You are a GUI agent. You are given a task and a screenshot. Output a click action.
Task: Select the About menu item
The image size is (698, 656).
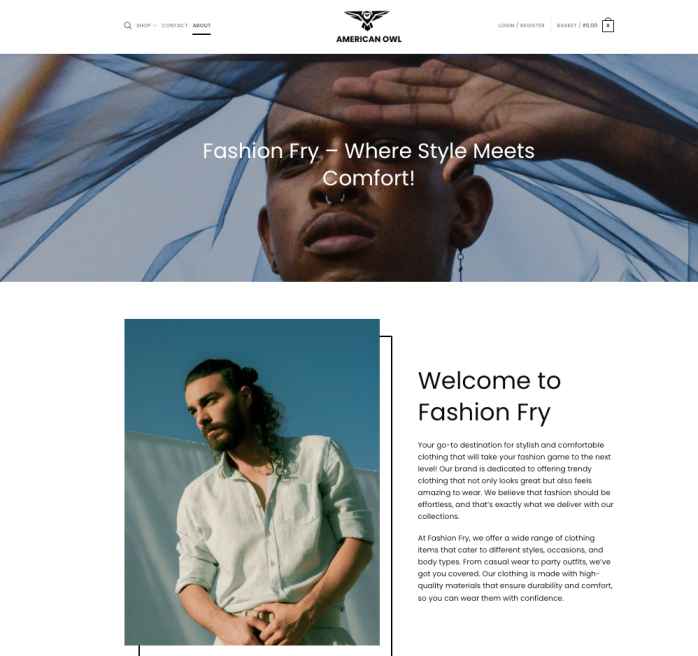pos(202,25)
